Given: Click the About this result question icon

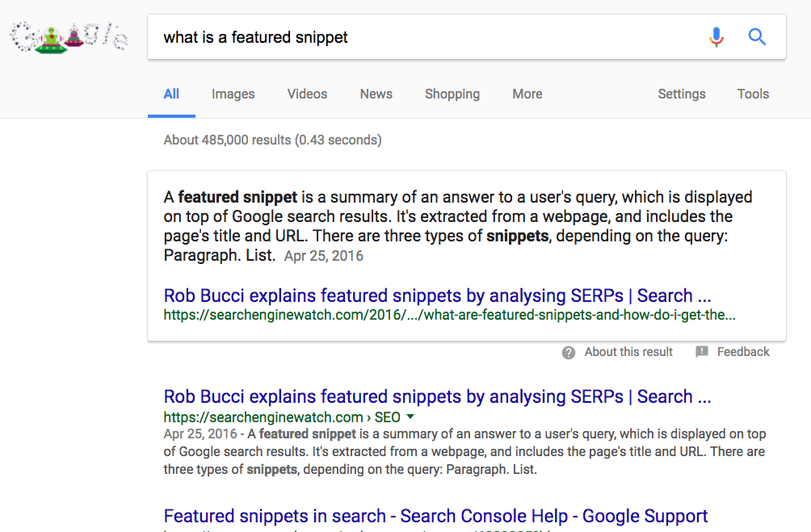Looking at the screenshot, I should tap(569, 353).
